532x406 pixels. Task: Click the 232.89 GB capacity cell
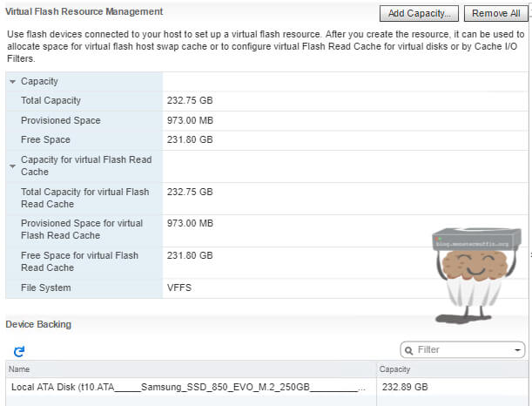coord(405,386)
